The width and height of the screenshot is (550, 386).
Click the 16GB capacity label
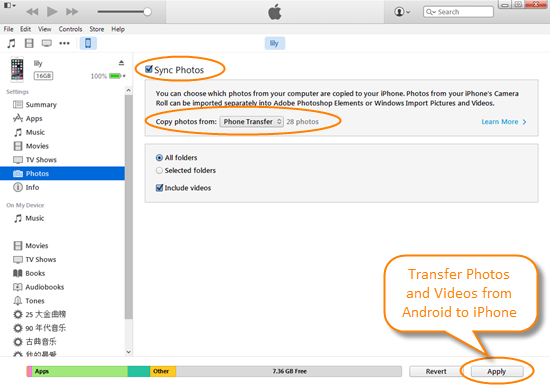[x=43, y=76]
